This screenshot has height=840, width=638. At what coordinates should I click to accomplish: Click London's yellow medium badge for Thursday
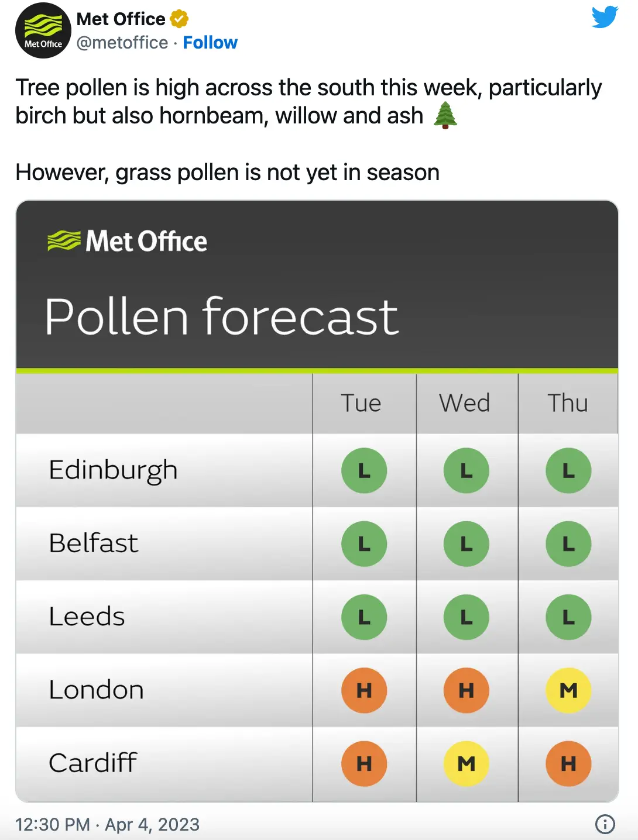pyautogui.click(x=568, y=690)
